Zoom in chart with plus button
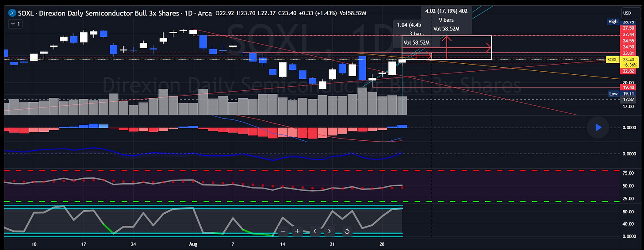This screenshot has height=250, width=644. [297, 231]
